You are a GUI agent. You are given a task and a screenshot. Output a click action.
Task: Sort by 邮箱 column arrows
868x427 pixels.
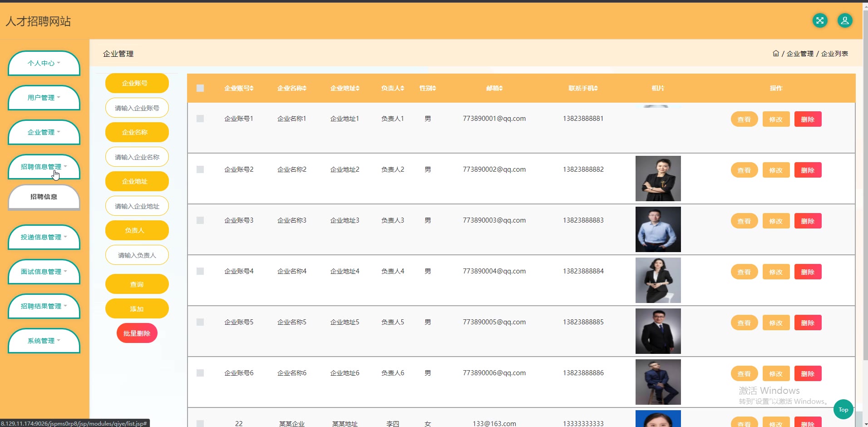[x=501, y=88]
